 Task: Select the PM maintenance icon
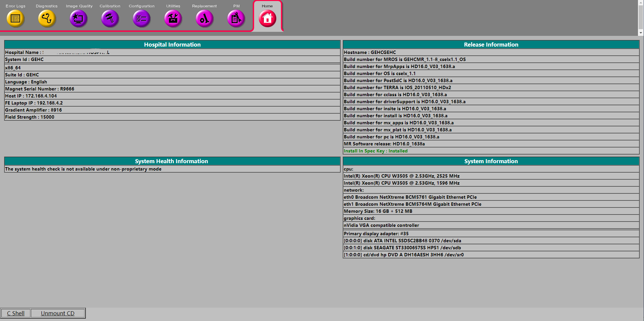[236, 18]
